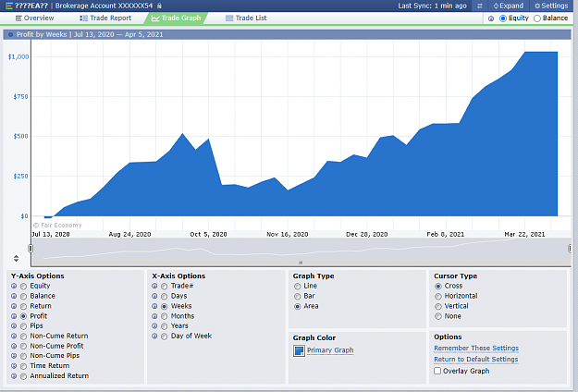This screenshot has height=392, width=578.
Task: Click the sync arrows icon
Action: pyautogui.click(x=480, y=6)
